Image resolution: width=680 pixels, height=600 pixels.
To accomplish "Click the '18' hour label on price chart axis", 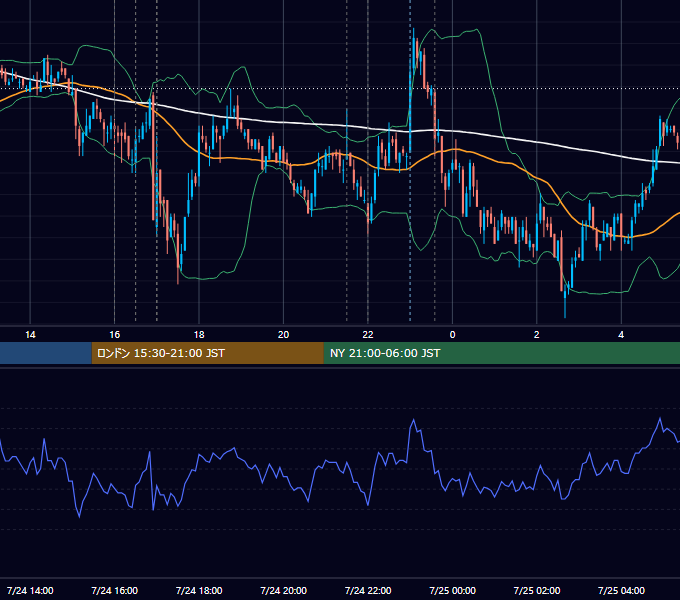I will pyautogui.click(x=199, y=335).
